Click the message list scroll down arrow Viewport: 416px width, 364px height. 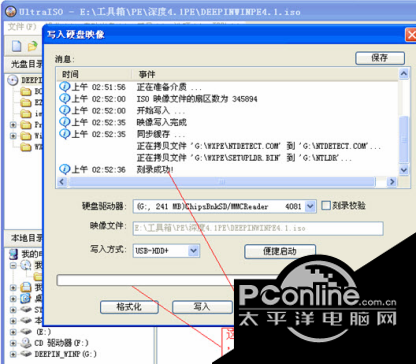404,170
